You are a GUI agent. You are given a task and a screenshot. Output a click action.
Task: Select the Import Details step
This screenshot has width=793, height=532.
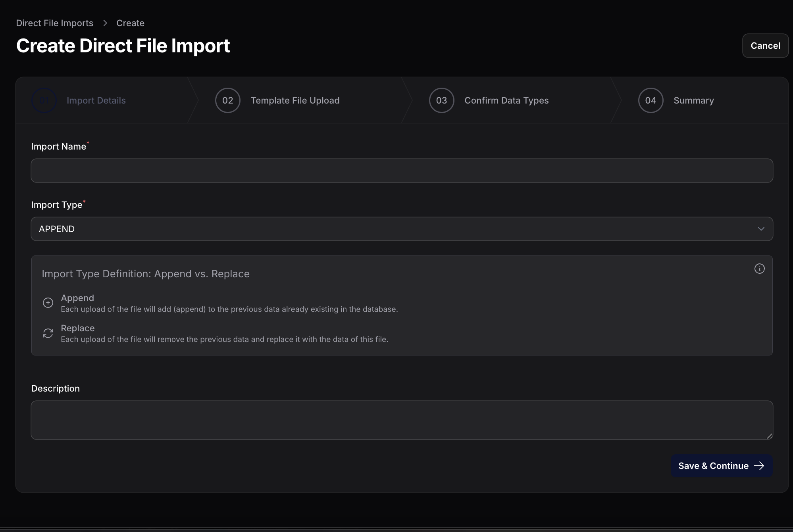(96, 100)
